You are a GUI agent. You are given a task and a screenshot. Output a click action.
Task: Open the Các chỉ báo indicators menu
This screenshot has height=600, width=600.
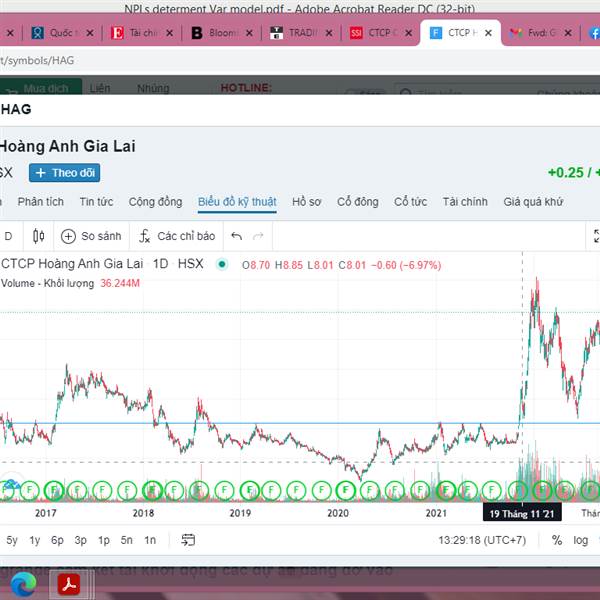tap(177, 236)
